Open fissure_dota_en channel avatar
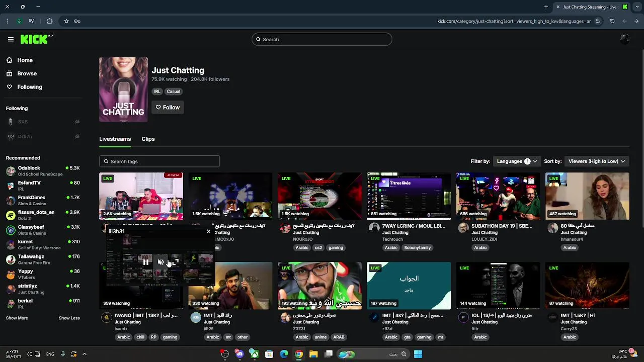The image size is (644, 362). [11, 215]
